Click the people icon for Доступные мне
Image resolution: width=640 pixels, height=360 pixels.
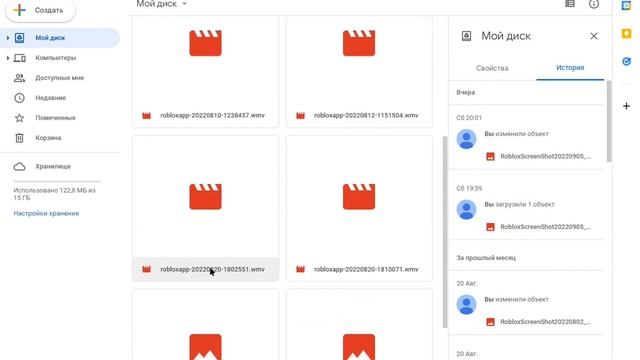coord(19,78)
